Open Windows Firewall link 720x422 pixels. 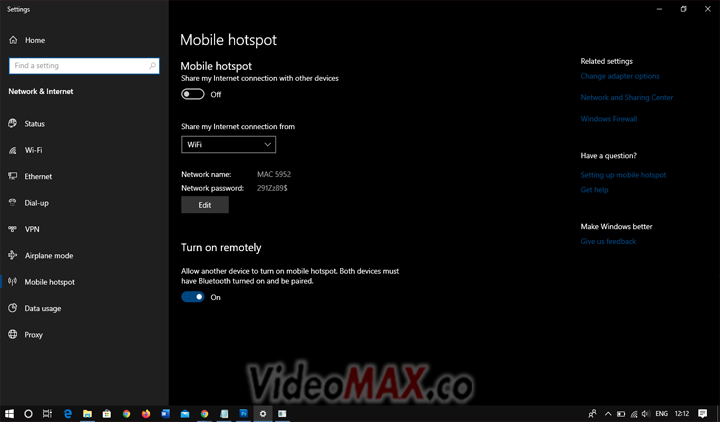click(609, 119)
